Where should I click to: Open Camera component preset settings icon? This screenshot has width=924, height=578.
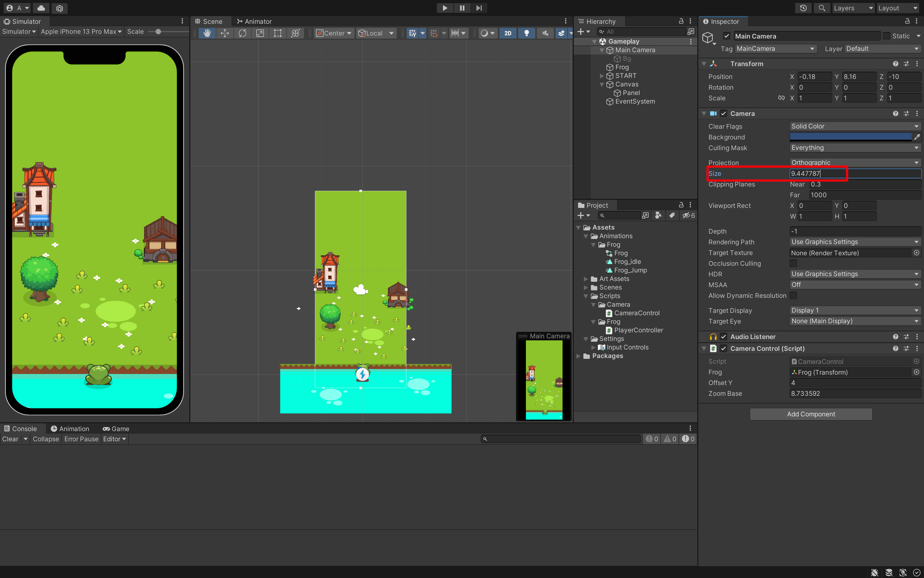[x=906, y=113]
